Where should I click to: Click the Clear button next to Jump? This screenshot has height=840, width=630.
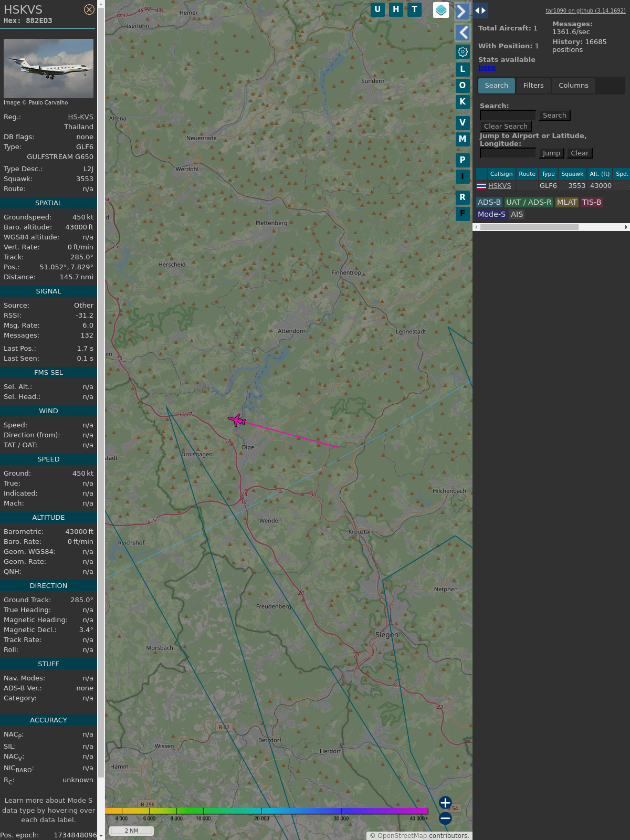coord(580,153)
